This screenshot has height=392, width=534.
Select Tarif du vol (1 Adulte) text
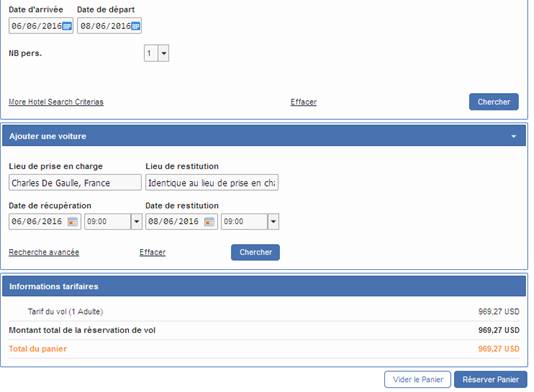[65, 312]
